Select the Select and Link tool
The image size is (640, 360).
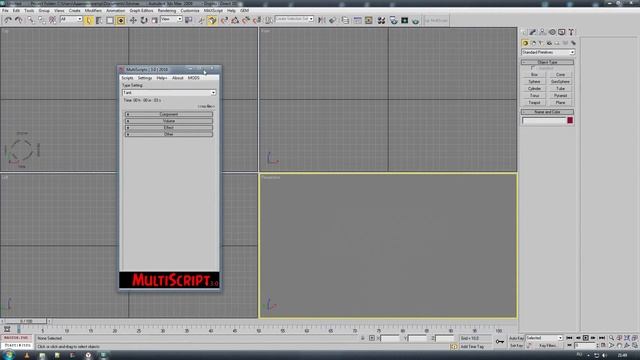[x=31, y=20]
